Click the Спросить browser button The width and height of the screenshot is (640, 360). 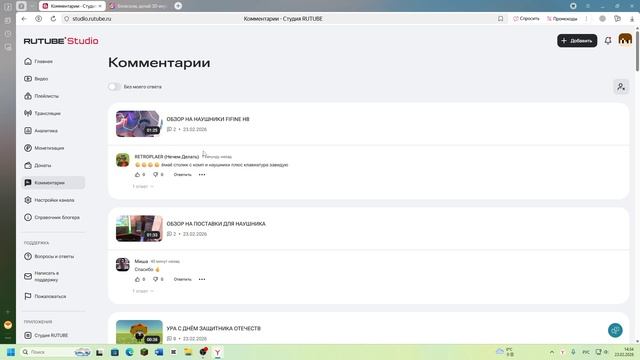(526, 19)
